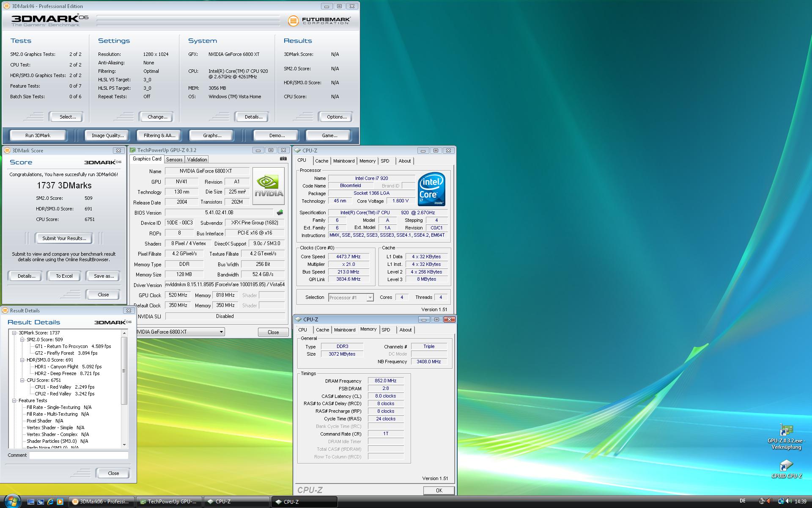Click Close in the GPU-Z window

[x=273, y=332]
